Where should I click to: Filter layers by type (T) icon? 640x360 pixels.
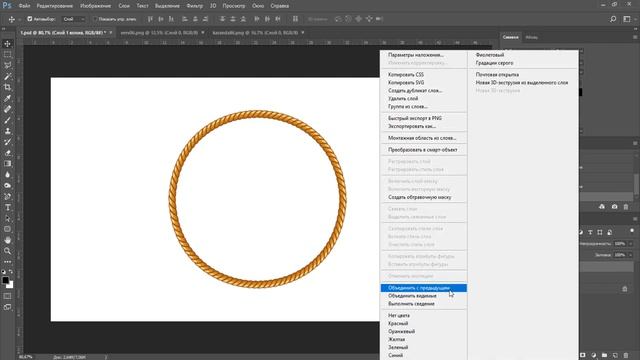[590, 232]
